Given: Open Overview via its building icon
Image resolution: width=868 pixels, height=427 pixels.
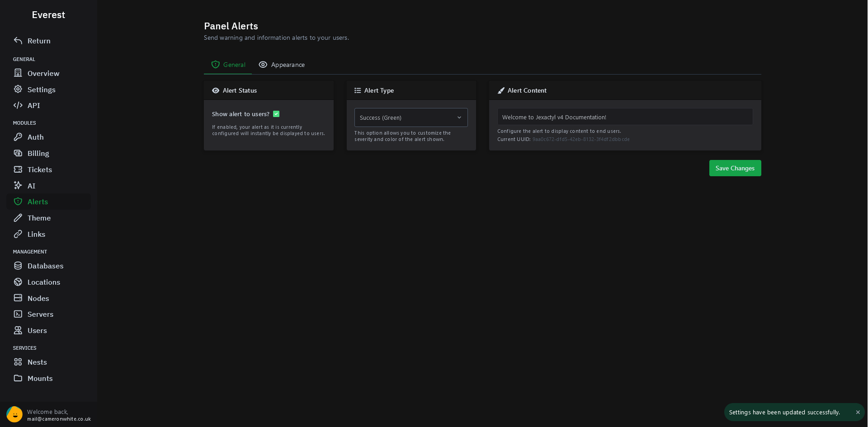Looking at the screenshot, I should (18, 73).
